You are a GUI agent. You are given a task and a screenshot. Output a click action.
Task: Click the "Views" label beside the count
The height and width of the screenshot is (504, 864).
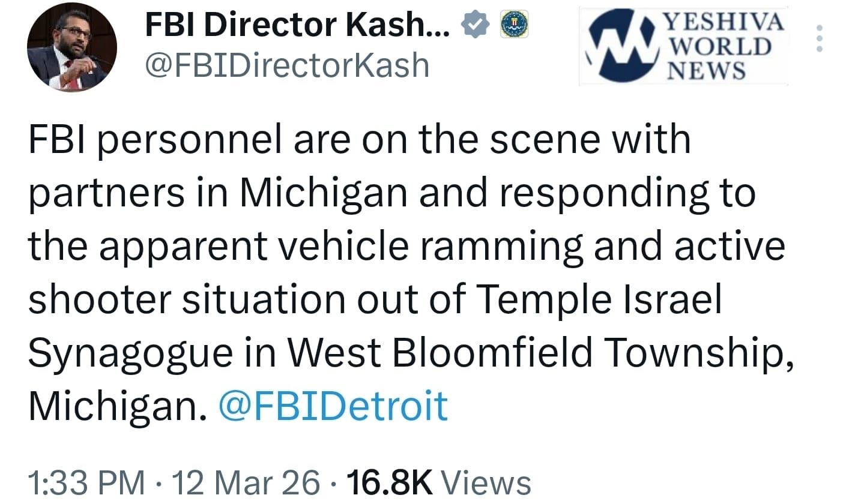click(x=486, y=482)
